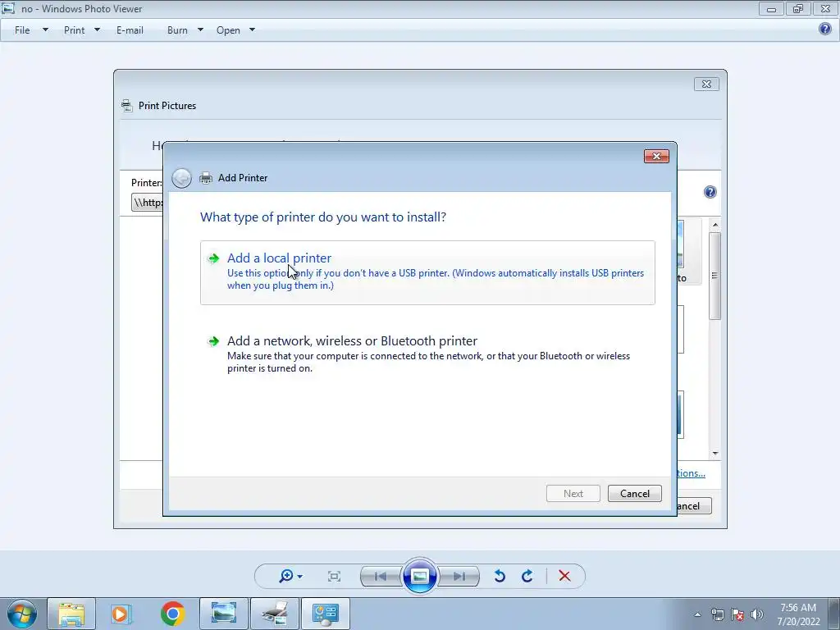Choose Add a local printer option
Viewport: 840px width, 630px height.
pos(427,272)
